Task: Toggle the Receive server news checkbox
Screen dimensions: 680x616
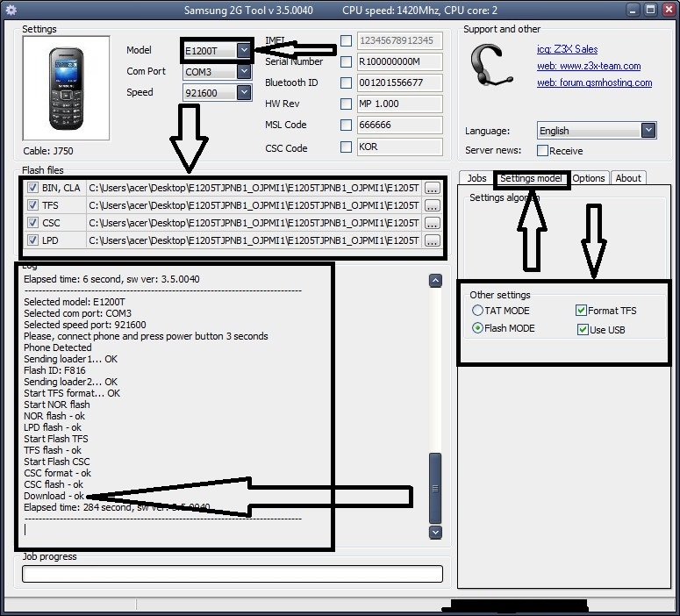Action: click(x=543, y=151)
